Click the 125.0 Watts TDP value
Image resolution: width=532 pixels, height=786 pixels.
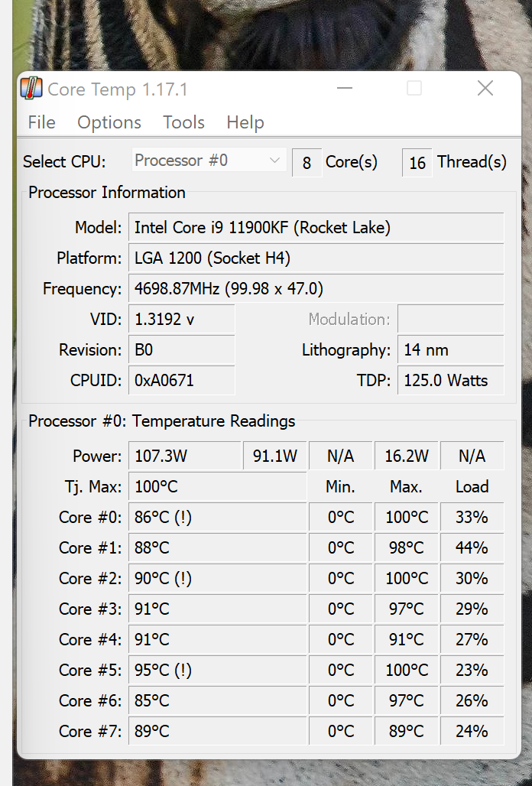tap(450, 381)
